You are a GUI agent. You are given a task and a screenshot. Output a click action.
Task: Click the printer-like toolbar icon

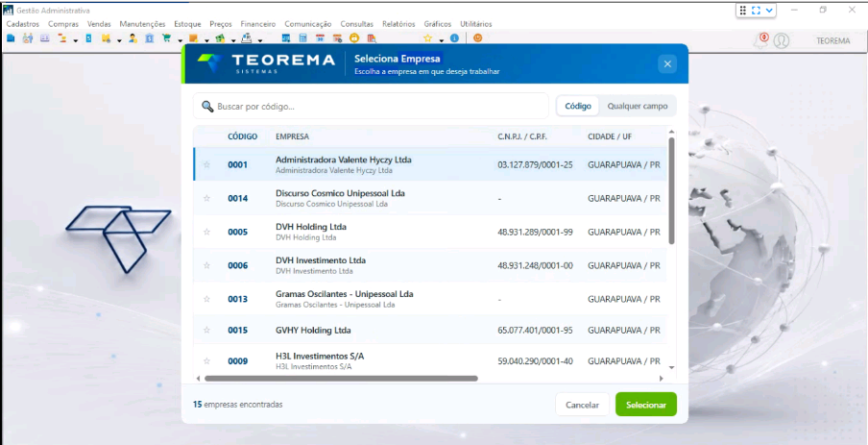coord(247,38)
